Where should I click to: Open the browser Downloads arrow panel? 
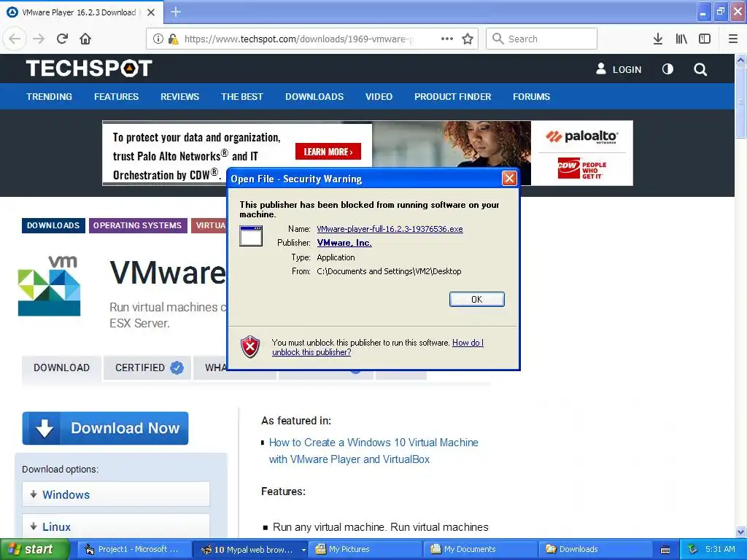coord(658,39)
